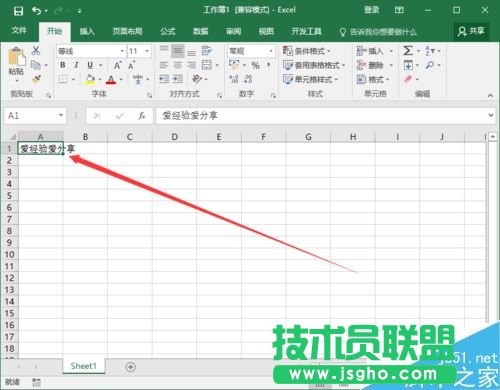The image size is (500, 390).
Task: Copy the selected cell
Action: tap(36, 65)
